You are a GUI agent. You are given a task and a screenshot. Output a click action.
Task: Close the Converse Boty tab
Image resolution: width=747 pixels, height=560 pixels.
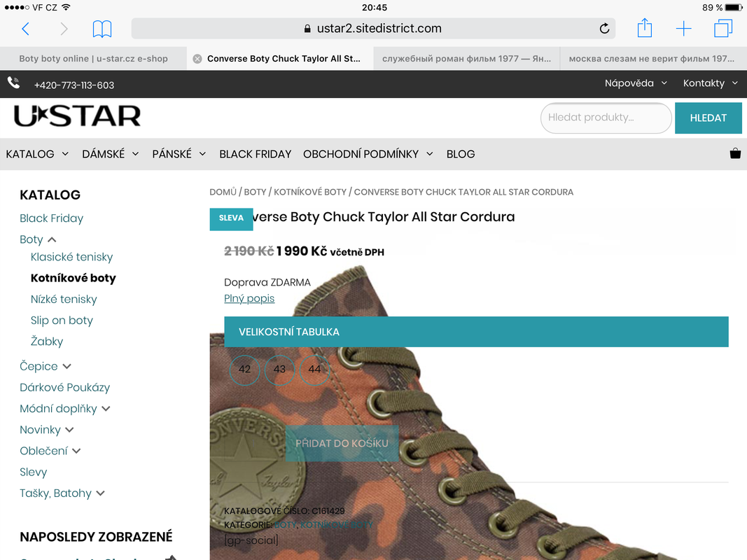point(197,59)
